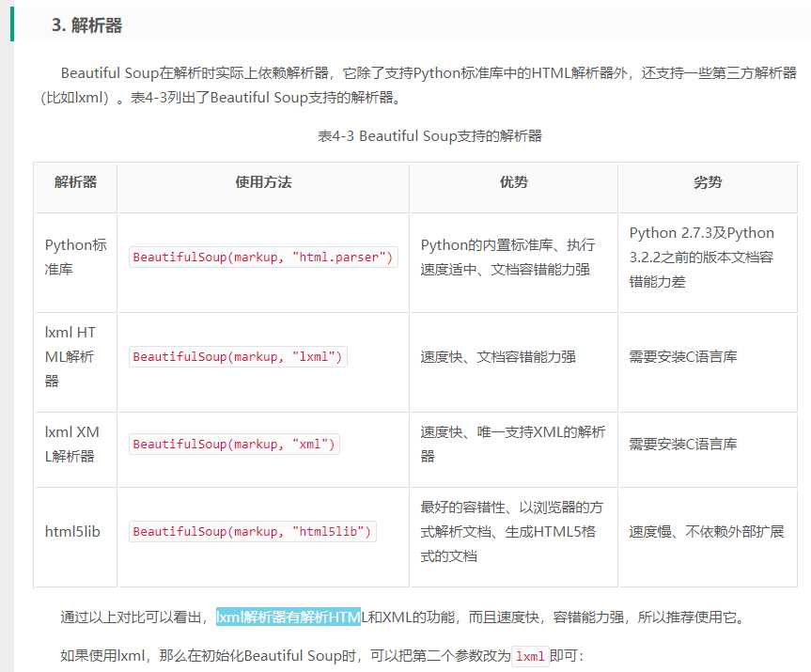Click the highlighted text 'lxml解析器有解析HTM'
Viewport: 811px width, 672px height.
click(x=289, y=617)
